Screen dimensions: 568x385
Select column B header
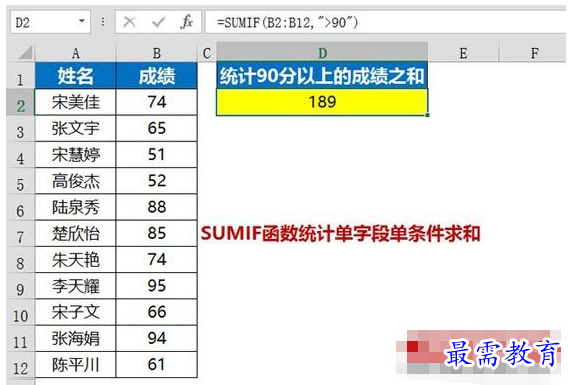point(156,53)
